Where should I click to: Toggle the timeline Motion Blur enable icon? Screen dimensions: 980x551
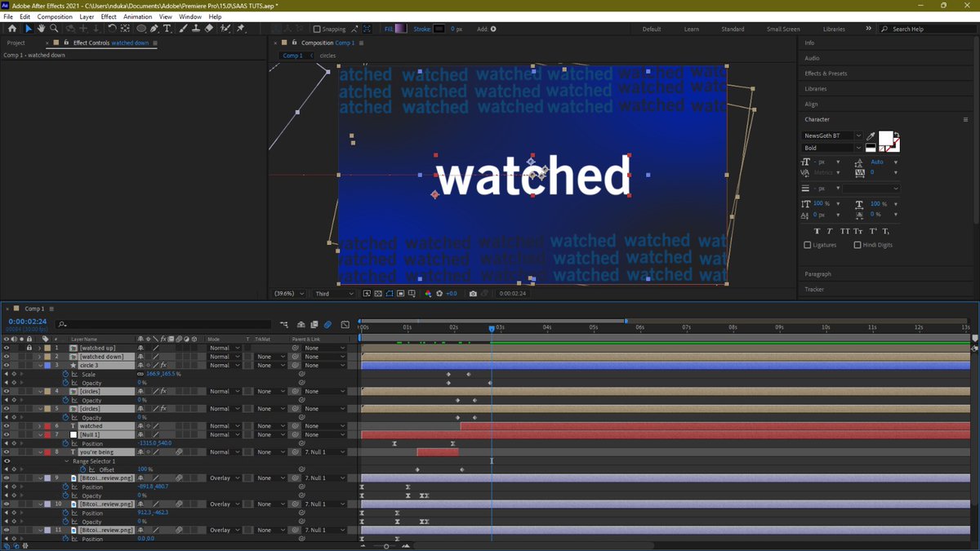327,325
